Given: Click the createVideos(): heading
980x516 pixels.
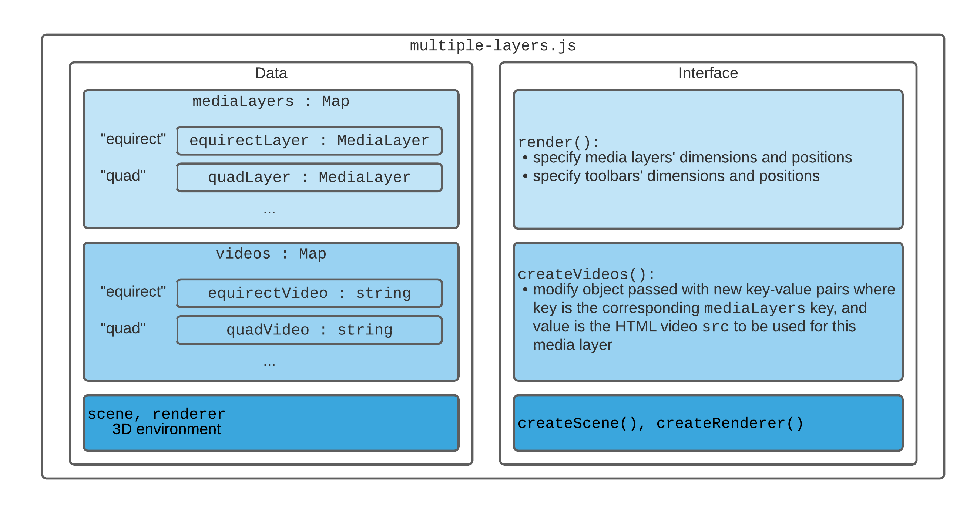Looking at the screenshot, I should click(x=586, y=274).
